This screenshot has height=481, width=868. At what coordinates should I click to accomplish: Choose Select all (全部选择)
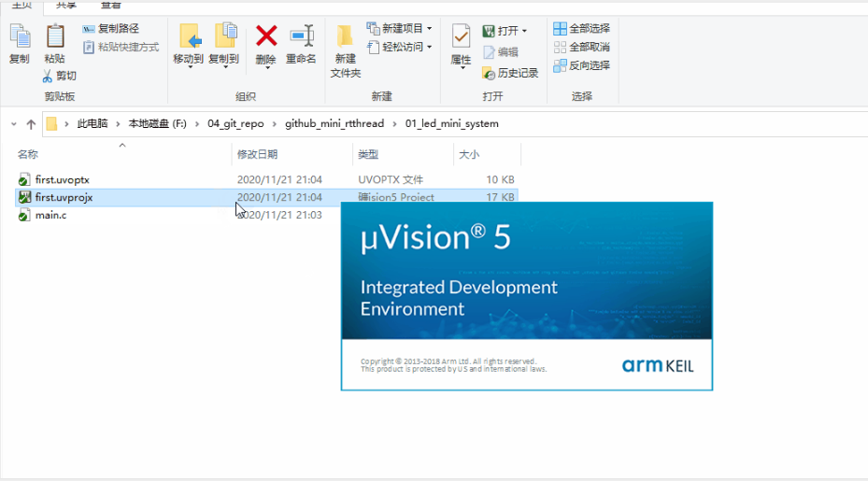581,28
